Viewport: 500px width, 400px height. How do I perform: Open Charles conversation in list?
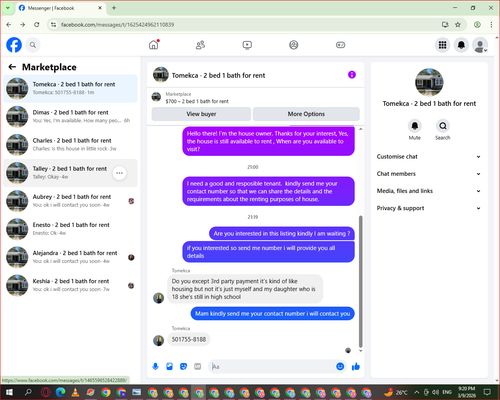tap(70, 145)
